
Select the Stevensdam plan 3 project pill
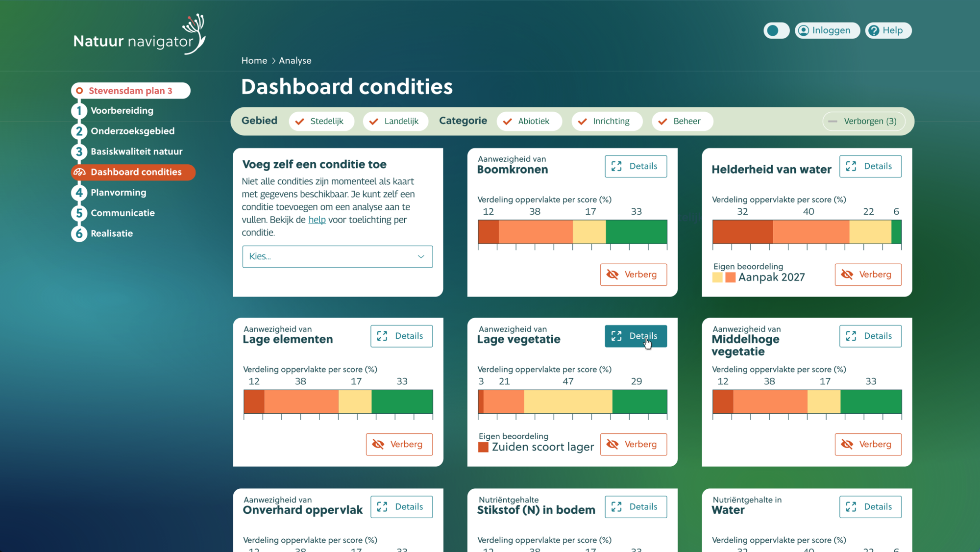[x=131, y=91]
